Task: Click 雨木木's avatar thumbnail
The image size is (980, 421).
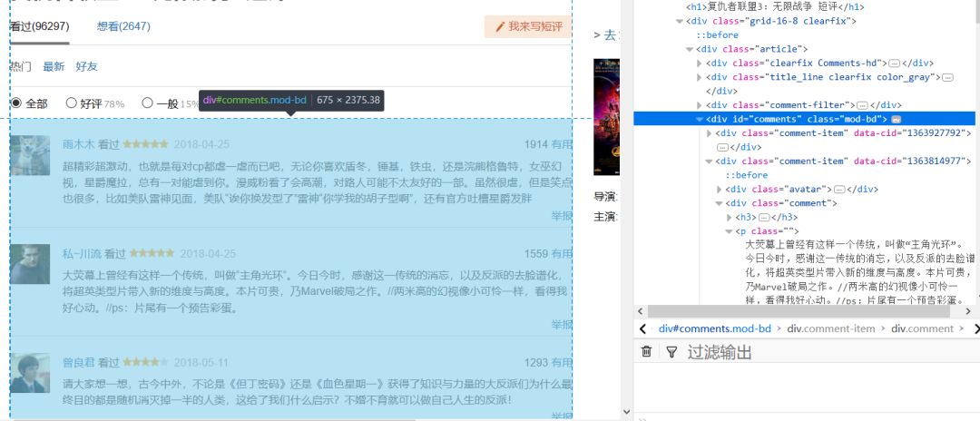Action: pyautogui.click(x=30, y=155)
